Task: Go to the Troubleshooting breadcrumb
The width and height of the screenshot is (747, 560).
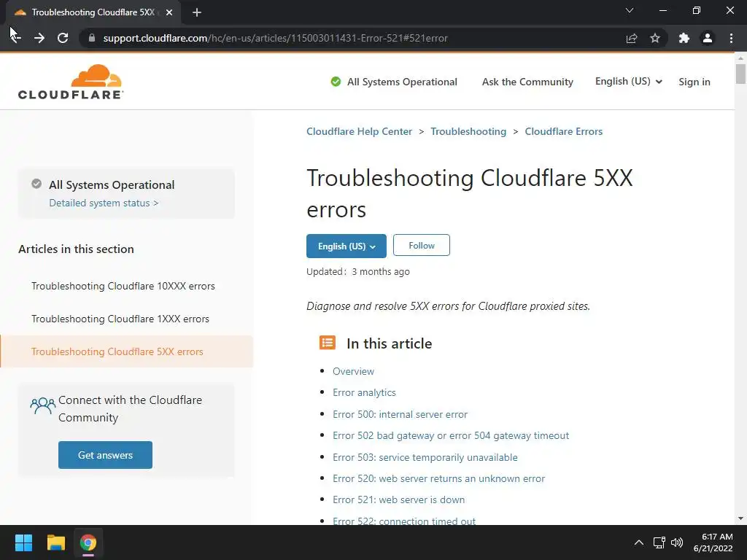Action: [x=468, y=131]
